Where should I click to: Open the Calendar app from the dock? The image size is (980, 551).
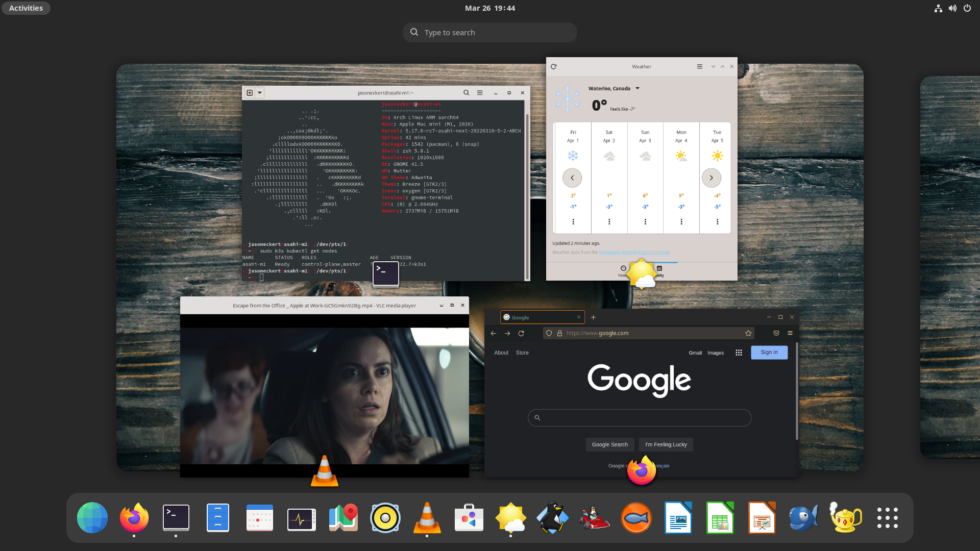[260, 518]
